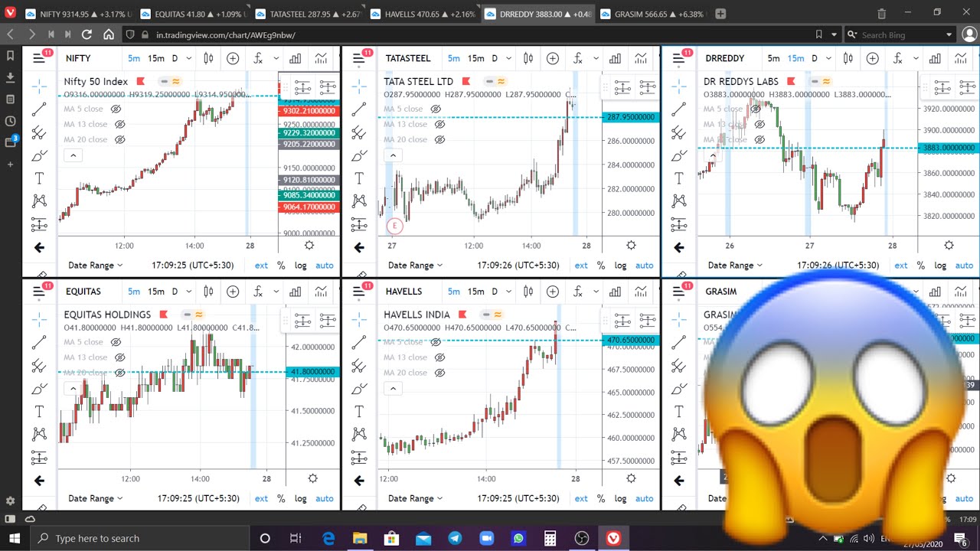Go to home page in browser
The height and width of the screenshot is (551, 980).
108,34
